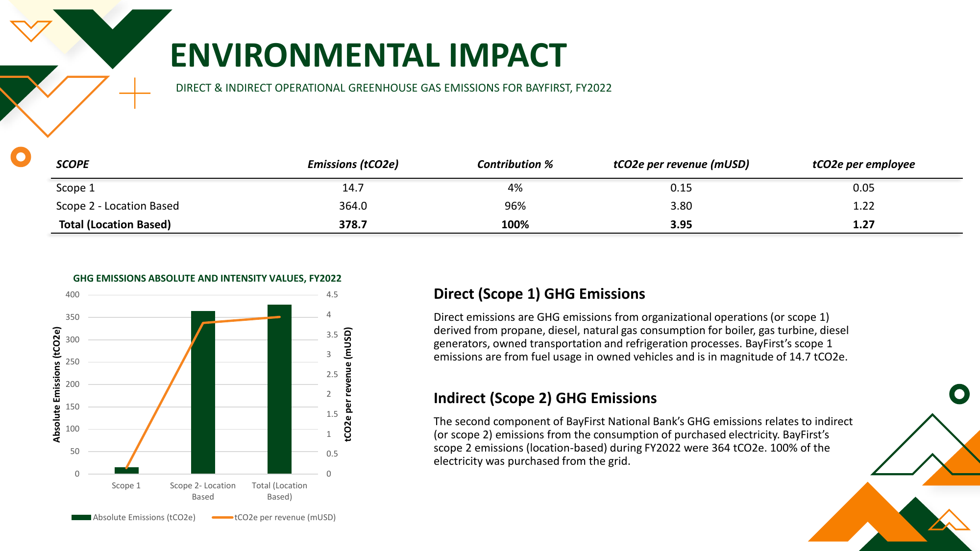Click the 4% contribution cell
980x551 pixels.
pos(515,188)
